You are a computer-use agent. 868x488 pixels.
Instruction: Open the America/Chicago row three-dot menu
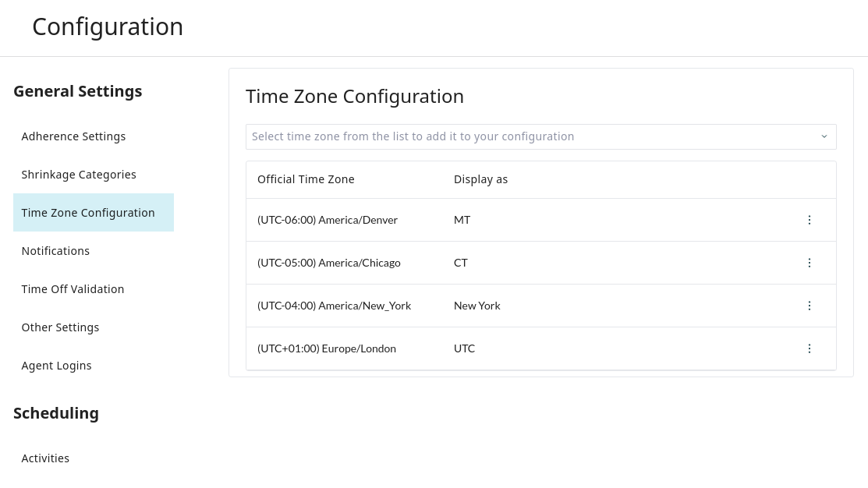coord(809,263)
